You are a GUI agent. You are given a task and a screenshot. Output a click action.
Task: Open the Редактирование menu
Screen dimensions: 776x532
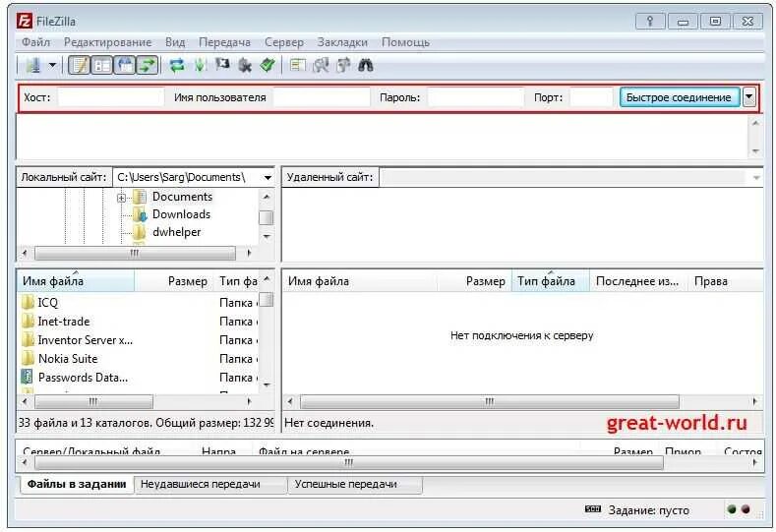[107, 42]
